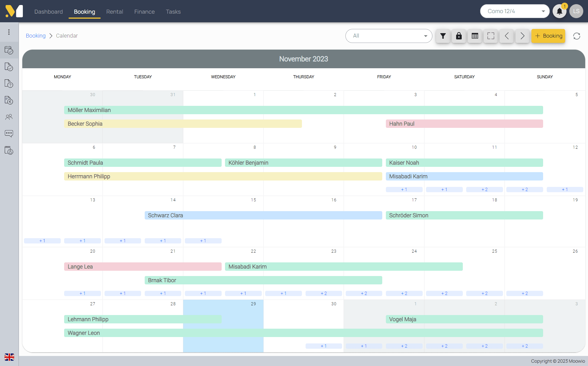Toggle fullscreen calendar view

[x=491, y=36]
